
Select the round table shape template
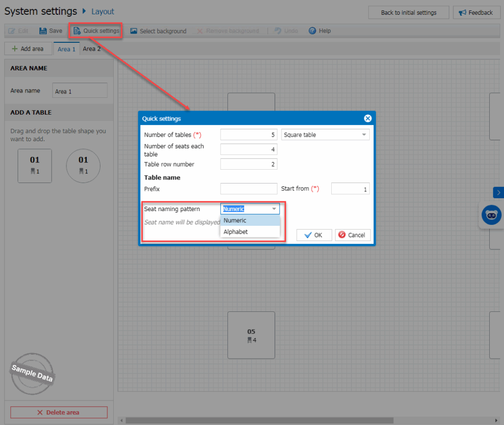[83, 166]
